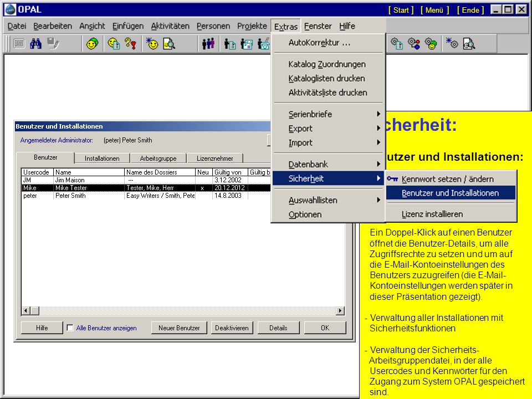Open the Fenster menu

[318, 26]
